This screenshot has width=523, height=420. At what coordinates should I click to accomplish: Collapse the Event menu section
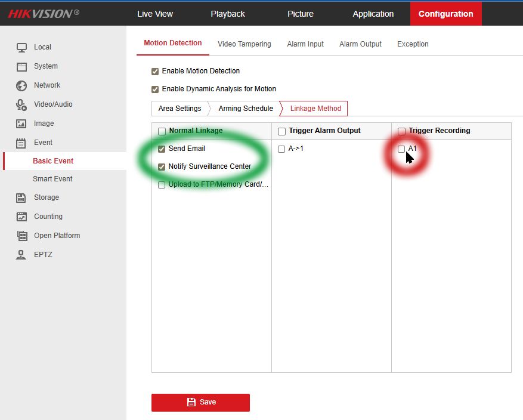[x=43, y=143]
